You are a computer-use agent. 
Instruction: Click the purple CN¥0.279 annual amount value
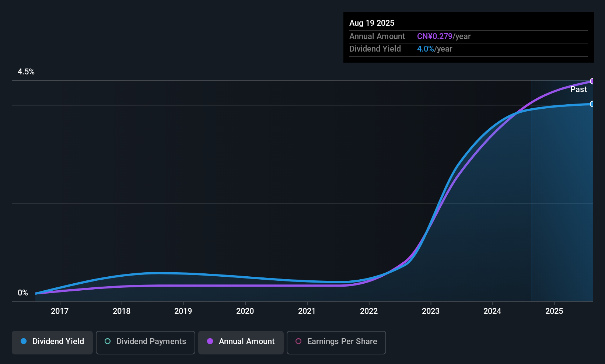tap(434, 36)
